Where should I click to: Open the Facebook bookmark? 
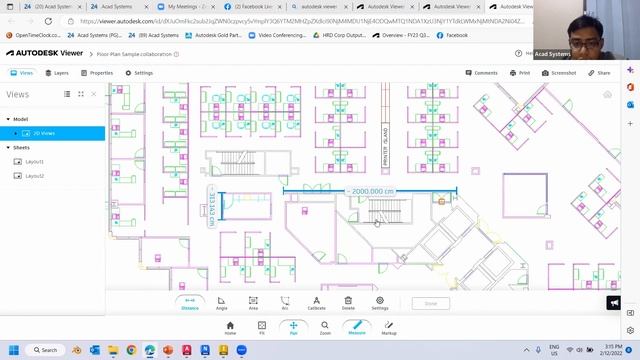(x=452, y=36)
